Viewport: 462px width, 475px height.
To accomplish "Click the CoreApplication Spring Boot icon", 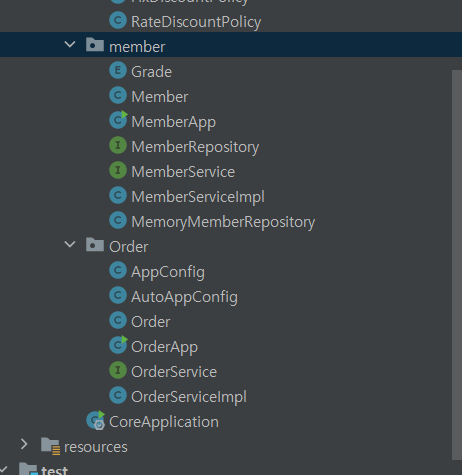I will [x=96, y=421].
